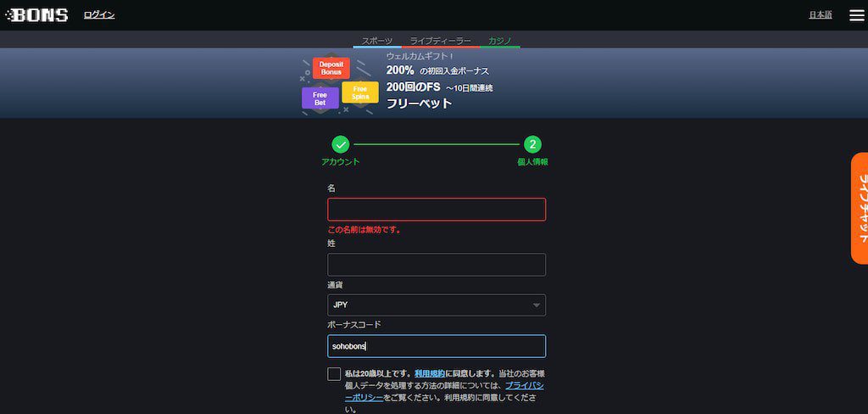Click the Free Bet badge
Screen dimensions: 868x414
point(320,98)
